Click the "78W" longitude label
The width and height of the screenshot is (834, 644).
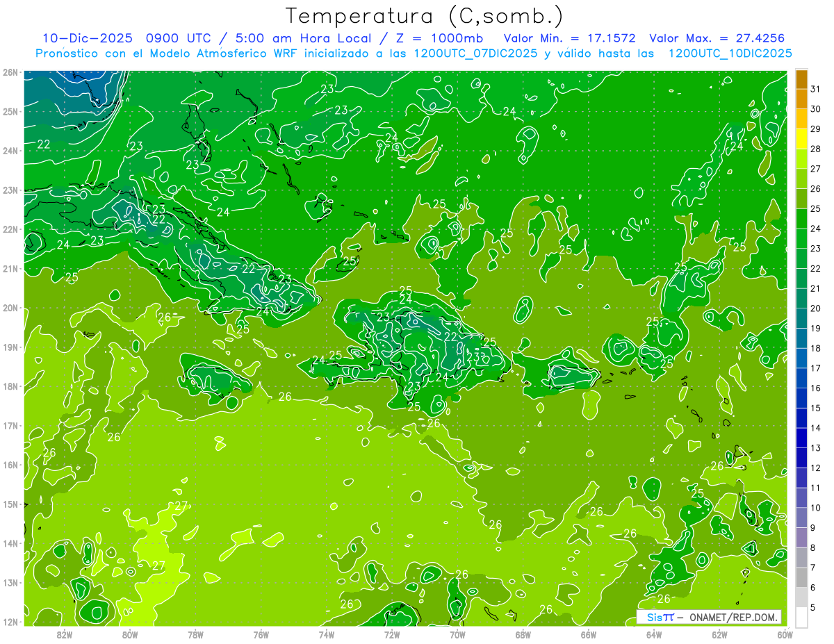[195, 634]
